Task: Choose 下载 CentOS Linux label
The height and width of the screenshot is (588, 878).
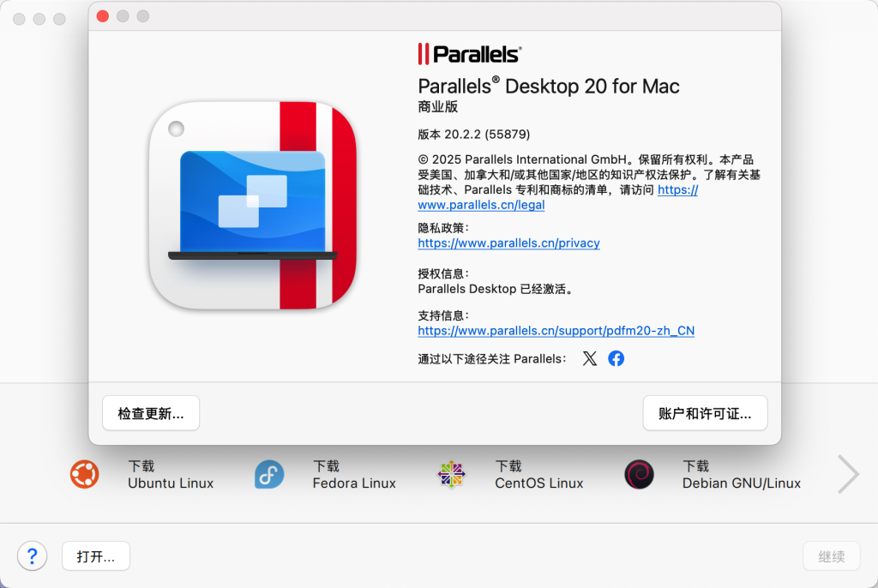Action: pyautogui.click(x=538, y=474)
